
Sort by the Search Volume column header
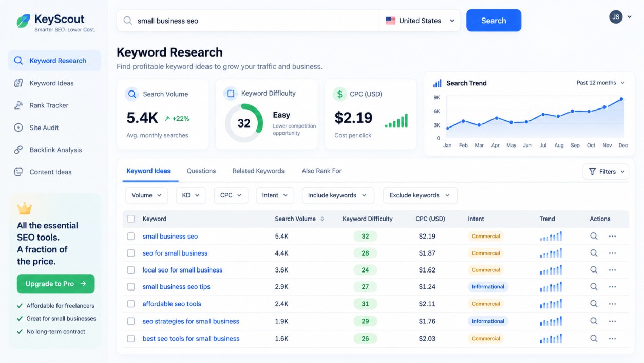(x=299, y=219)
